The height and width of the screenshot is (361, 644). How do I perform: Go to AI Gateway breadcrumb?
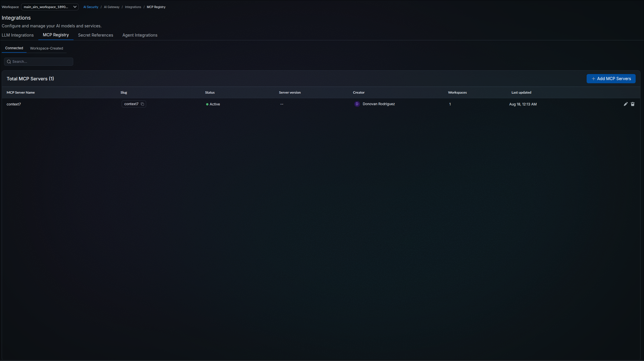(111, 7)
